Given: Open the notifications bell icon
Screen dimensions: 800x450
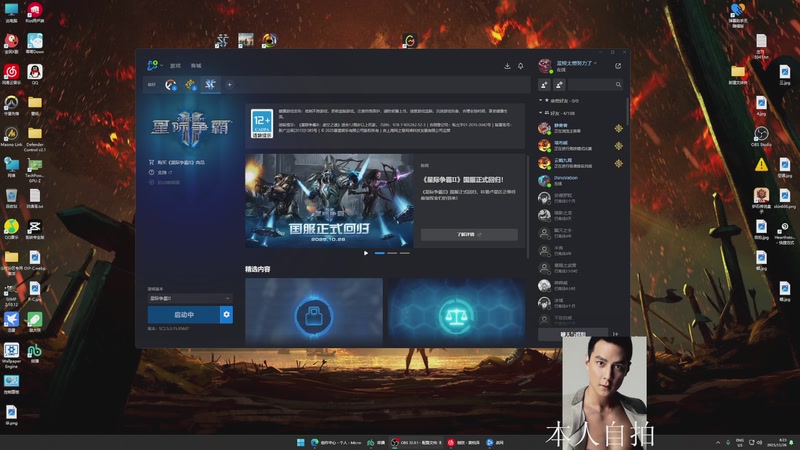Looking at the screenshot, I should point(520,66).
